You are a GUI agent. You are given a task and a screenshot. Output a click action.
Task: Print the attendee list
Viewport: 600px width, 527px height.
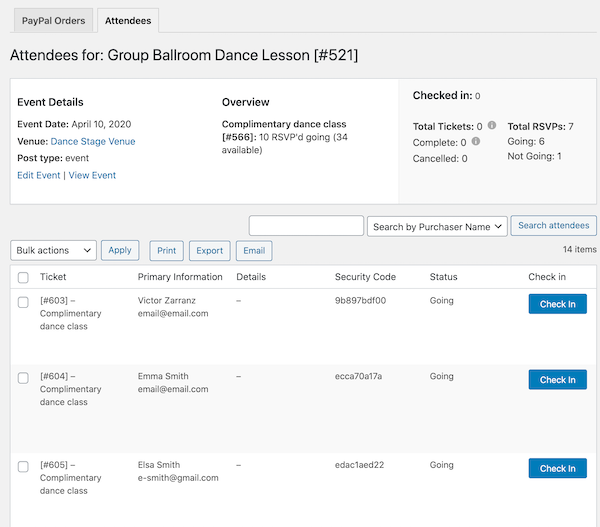[x=166, y=251]
